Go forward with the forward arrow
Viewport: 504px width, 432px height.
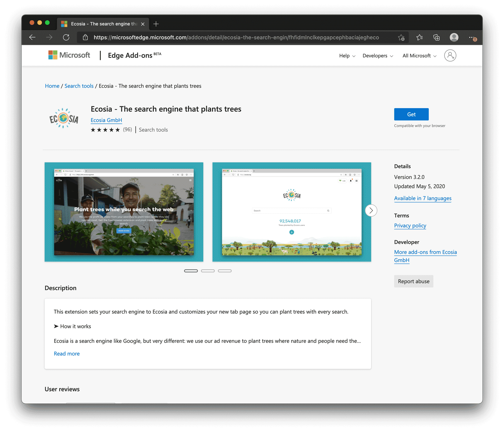[49, 38]
